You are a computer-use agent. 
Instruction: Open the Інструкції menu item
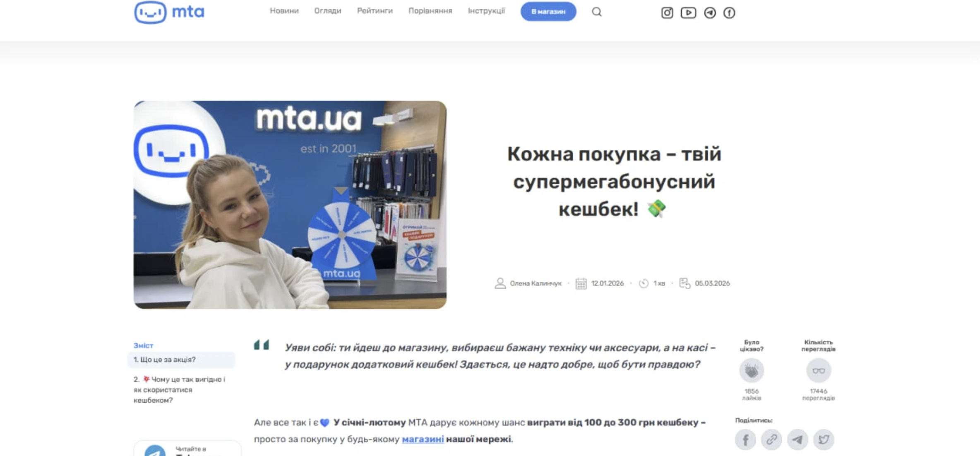pyautogui.click(x=487, y=11)
